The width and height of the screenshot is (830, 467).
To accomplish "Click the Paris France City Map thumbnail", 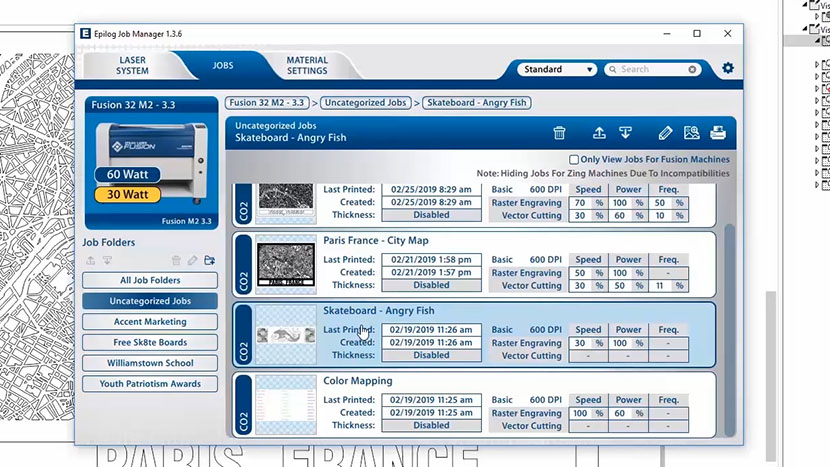I will click(x=286, y=263).
